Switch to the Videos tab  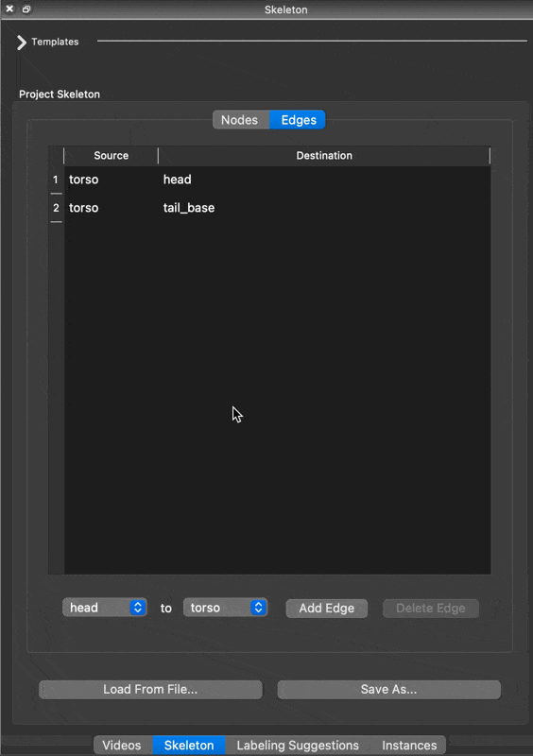click(123, 746)
